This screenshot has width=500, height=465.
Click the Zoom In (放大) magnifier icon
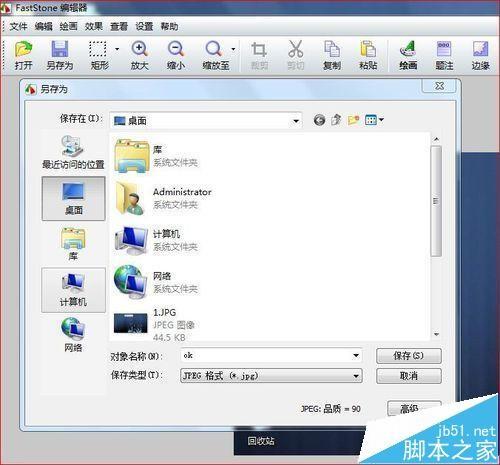[139, 55]
